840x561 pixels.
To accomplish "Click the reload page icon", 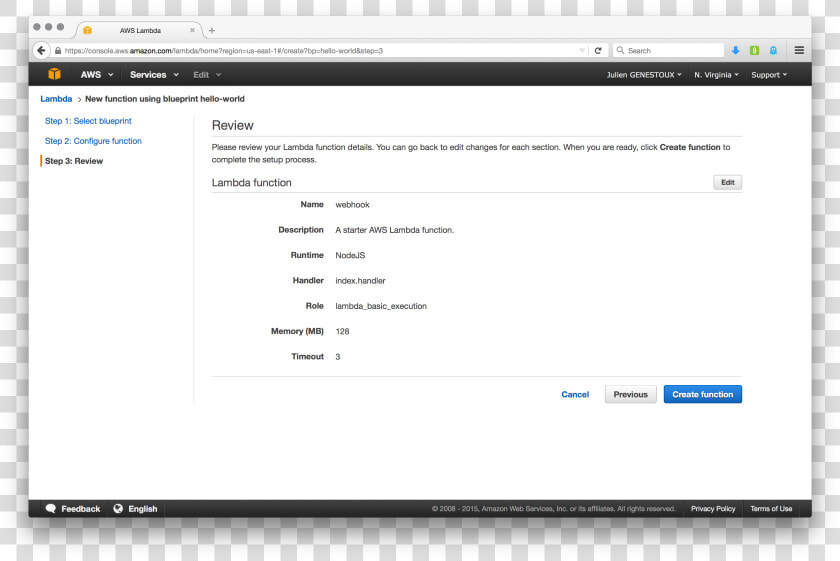I will [x=598, y=50].
